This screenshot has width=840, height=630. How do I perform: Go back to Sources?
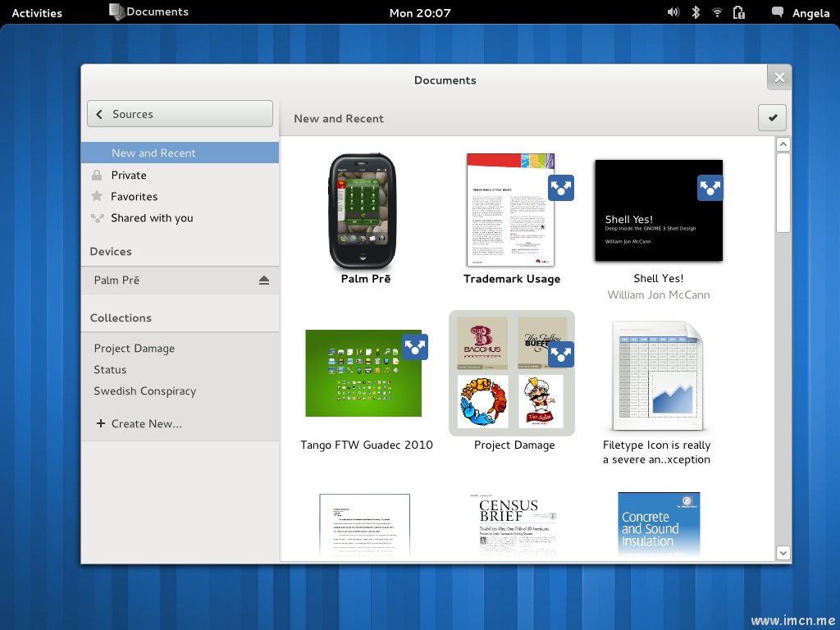[180, 113]
